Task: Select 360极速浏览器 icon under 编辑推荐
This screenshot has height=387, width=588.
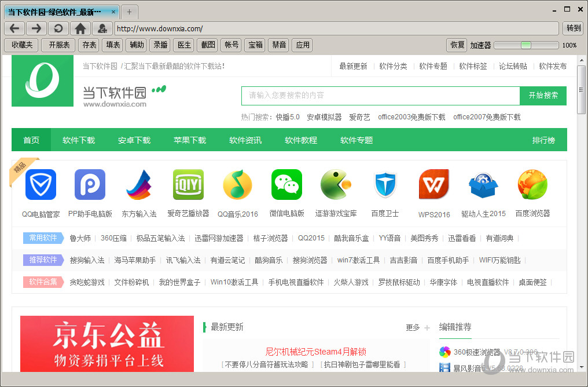Action: 443,352
